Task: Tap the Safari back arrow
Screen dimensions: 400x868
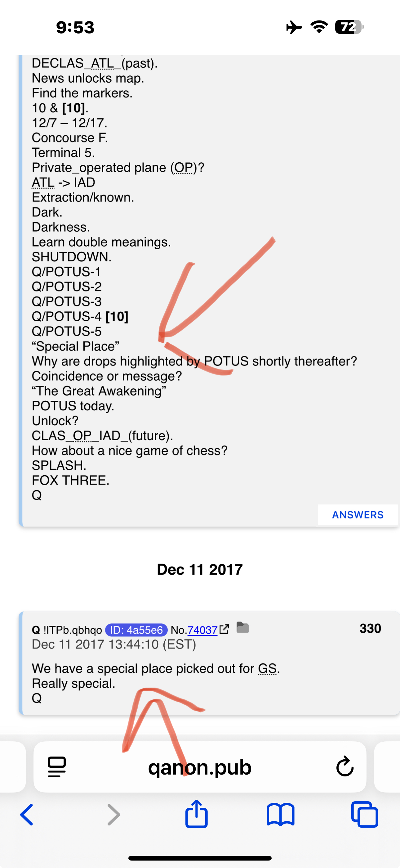Action: pyautogui.click(x=27, y=814)
